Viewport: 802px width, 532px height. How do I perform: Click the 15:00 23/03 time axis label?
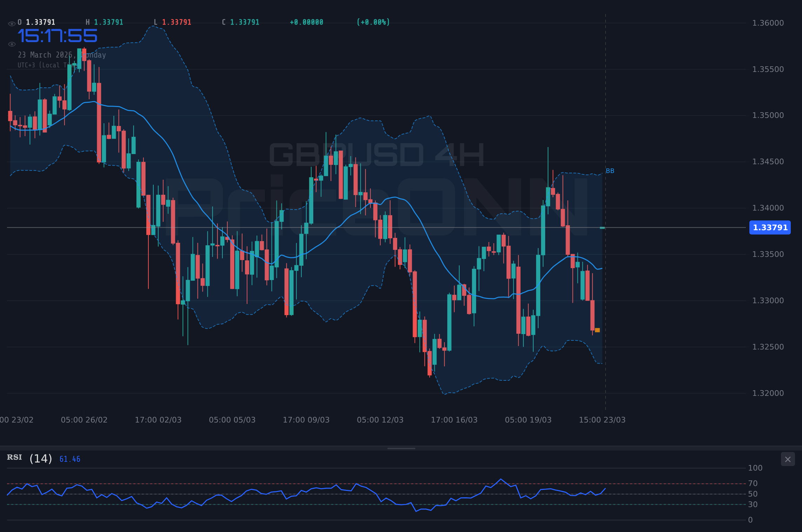602,419
